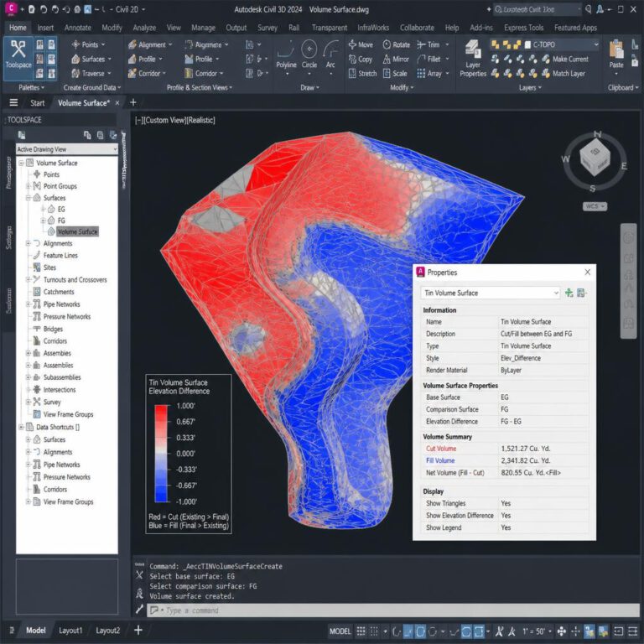The height and width of the screenshot is (644, 644).
Task: Click the Stretch tool
Action: [x=362, y=74]
